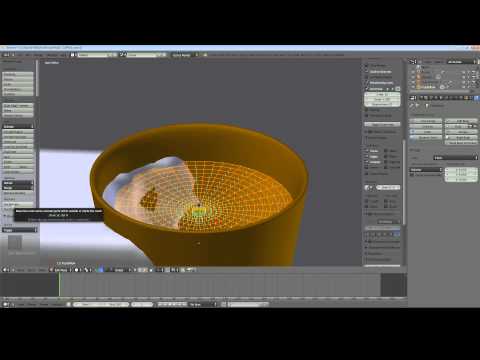This screenshot has width=480, height=360.
Task: Open the Particles properties tab
Action: tap(471, 98)
